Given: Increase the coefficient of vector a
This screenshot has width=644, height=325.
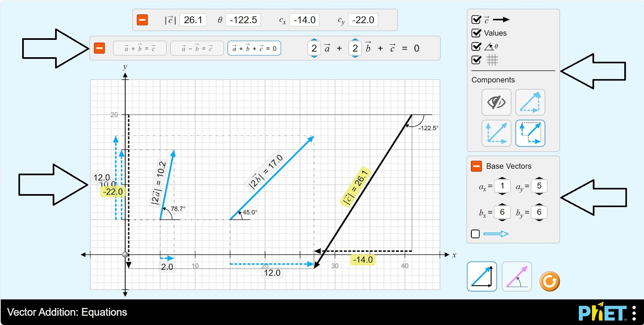Looking at the screenshot, I should [x=314, y=40].
